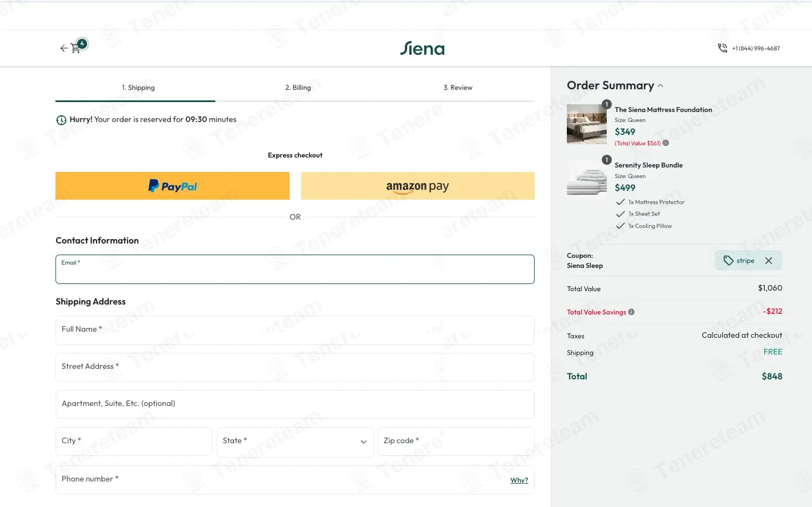Click the "1x Cooling Pillow" bundle item
Viewport: 812px width, 507px height.
click(650, 226)
